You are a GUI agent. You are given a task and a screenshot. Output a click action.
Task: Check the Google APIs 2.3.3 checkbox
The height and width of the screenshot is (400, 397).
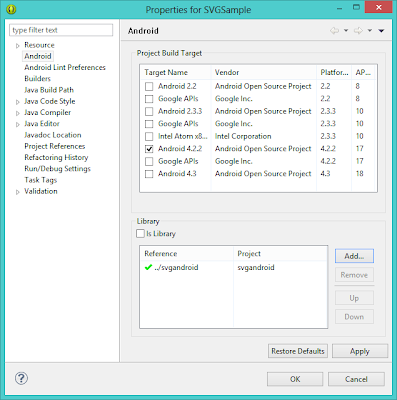click(149, 124)
